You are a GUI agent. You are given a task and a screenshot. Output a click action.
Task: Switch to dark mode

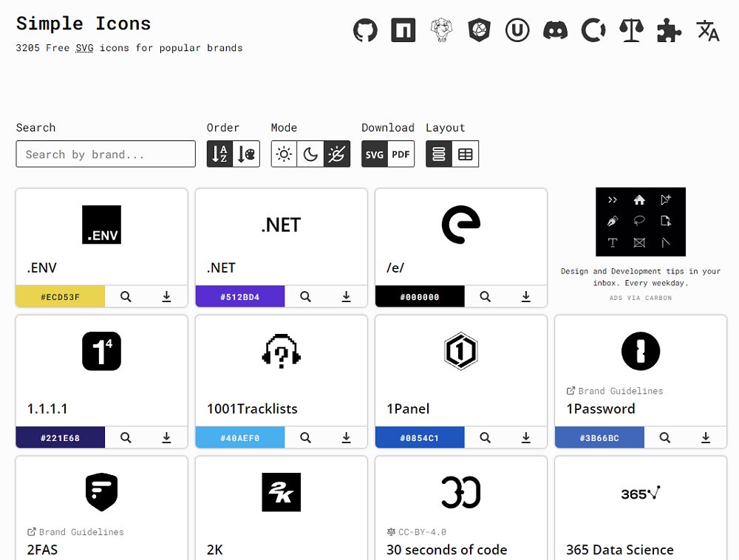pos(310,154)
